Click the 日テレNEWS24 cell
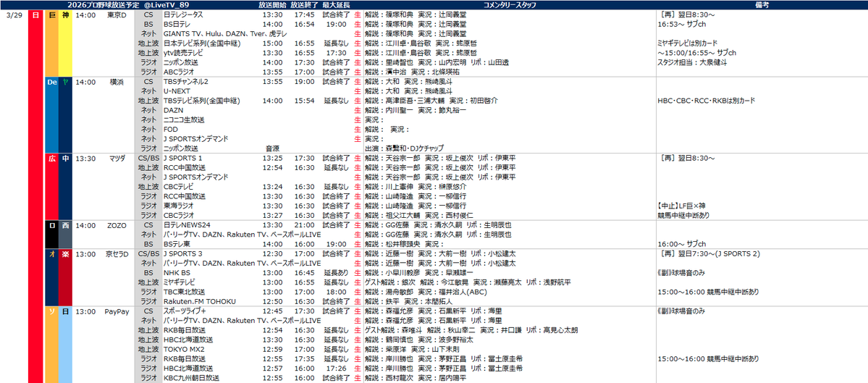The image size is (868, 383). point(186,226)
